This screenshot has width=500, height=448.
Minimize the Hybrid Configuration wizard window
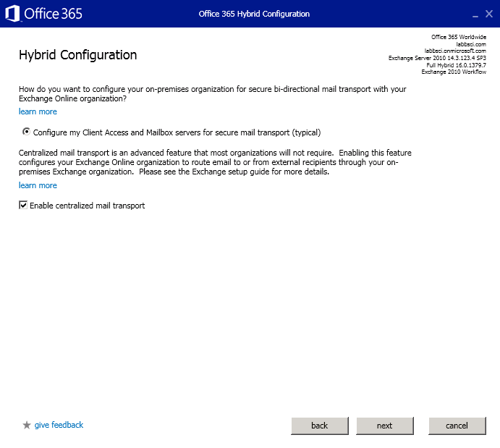(x=475, y=14)
